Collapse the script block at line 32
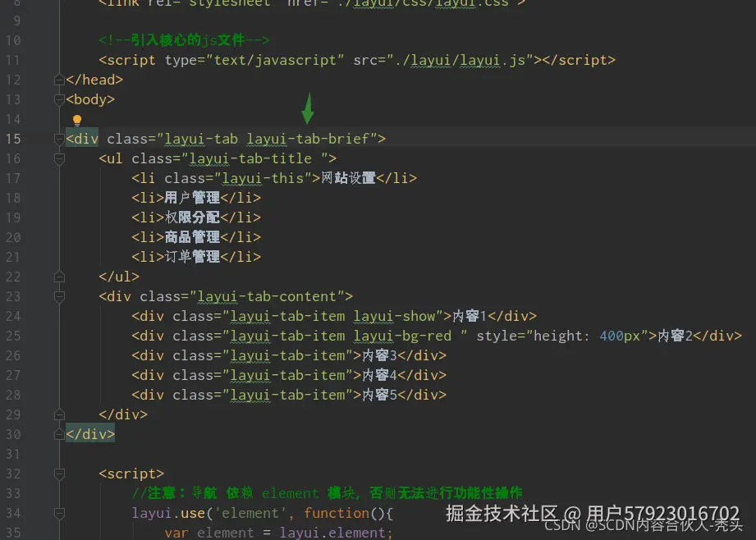Viewport: 756px width, 540px height. [x=58, y=474]
